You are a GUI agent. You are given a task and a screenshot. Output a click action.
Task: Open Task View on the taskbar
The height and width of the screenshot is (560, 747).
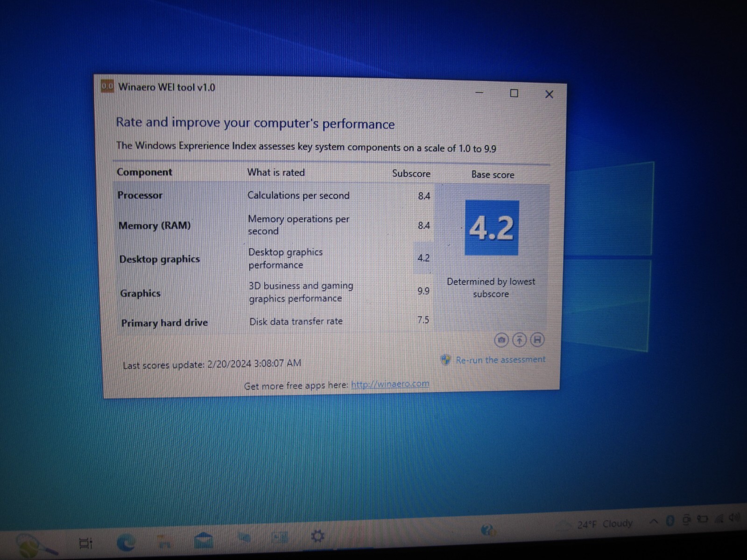[86, 543]
